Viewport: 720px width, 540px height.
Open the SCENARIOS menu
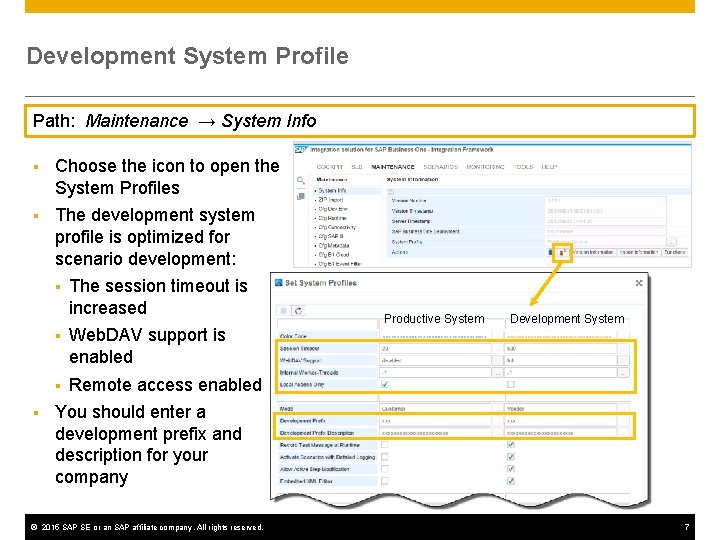click(x=440, y=167)
